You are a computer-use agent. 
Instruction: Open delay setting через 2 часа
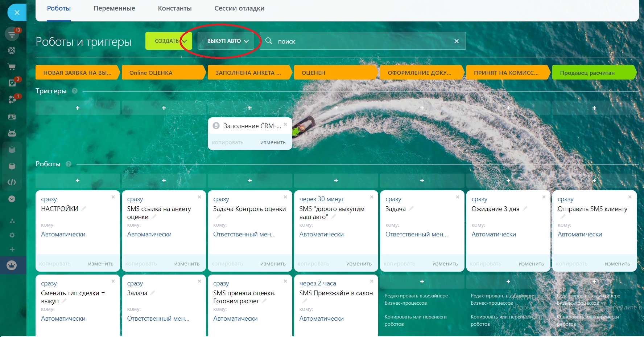pos(318,283)
